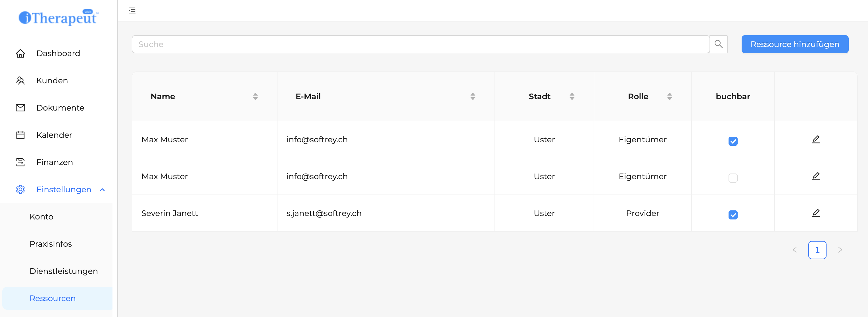The image size is (868, 317).
Task: Click the Dashboard home icon
Action: pos(20,54)
